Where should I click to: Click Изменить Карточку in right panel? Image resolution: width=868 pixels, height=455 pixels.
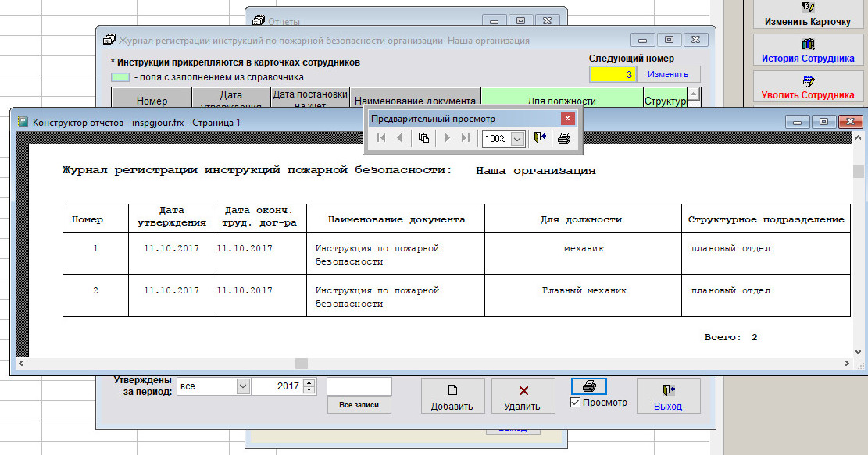807,15
